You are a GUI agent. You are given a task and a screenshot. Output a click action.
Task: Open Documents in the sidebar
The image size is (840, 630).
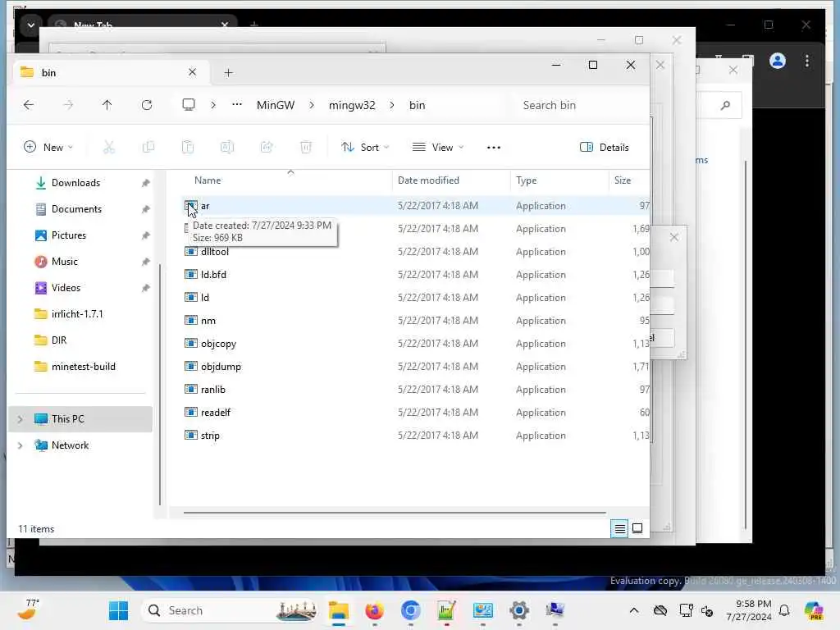76,209
